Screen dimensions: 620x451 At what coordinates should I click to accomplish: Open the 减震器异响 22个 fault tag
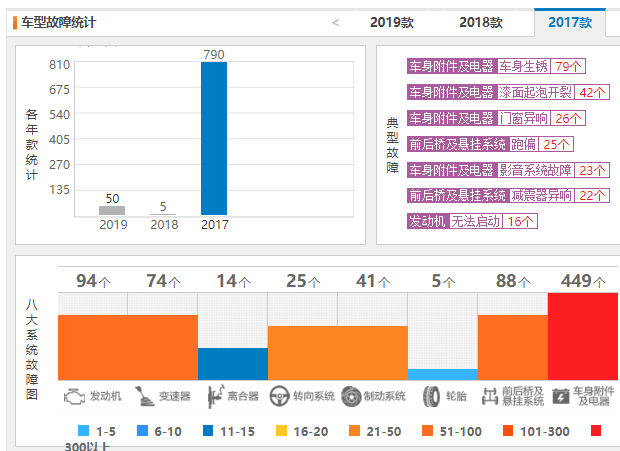coord(508,195)
